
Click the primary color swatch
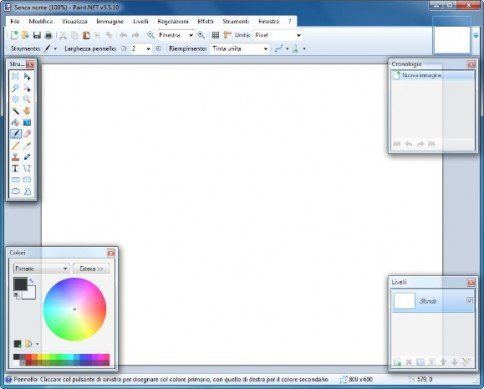click(x=20, y=284)
